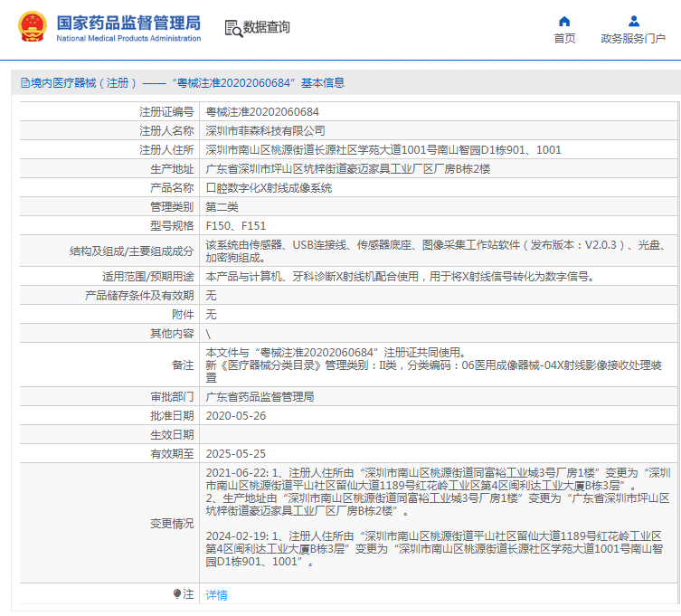Click the 2024-02-19 change record entry
Image resolution: width=681 pixels, height=616 pixels.
click(434, 549)
